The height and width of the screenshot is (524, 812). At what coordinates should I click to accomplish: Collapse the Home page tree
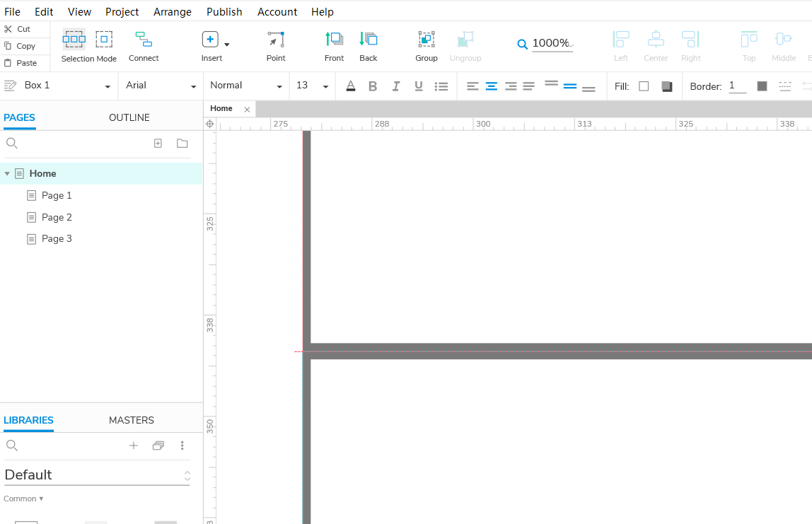[x=7, y=174]
